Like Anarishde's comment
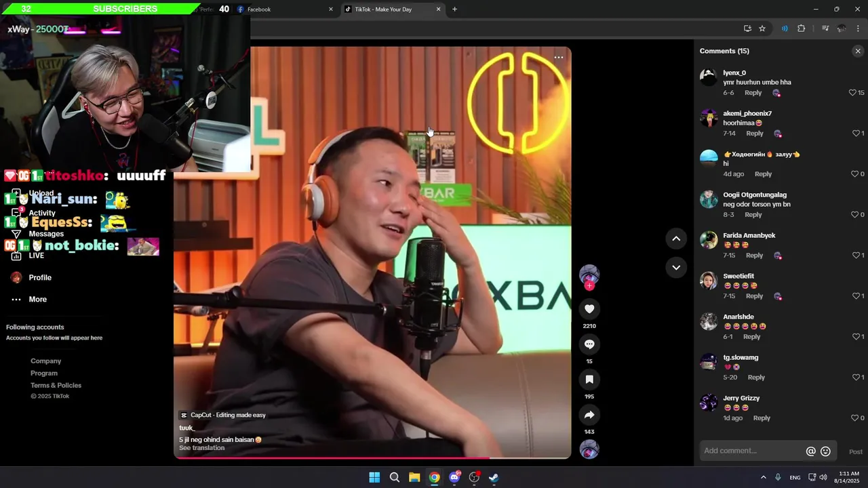Image resolution: width=868 pixels, height=488 pixels. coord(856,337)
